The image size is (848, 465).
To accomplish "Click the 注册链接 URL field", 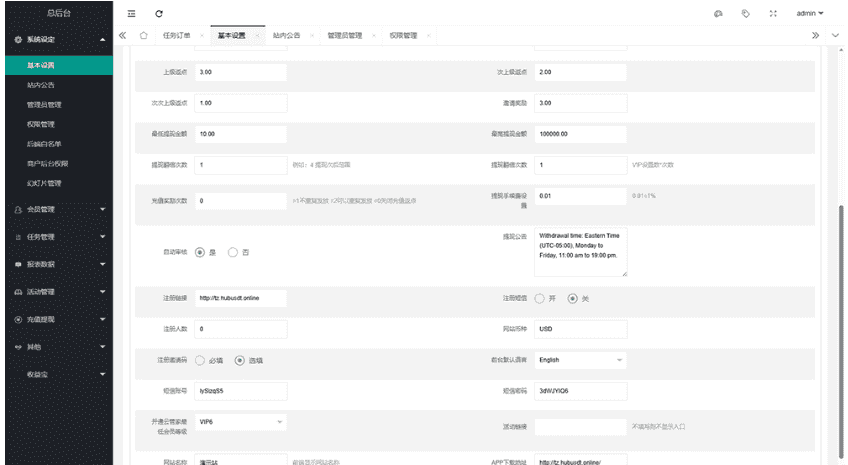I will point(241,298).
